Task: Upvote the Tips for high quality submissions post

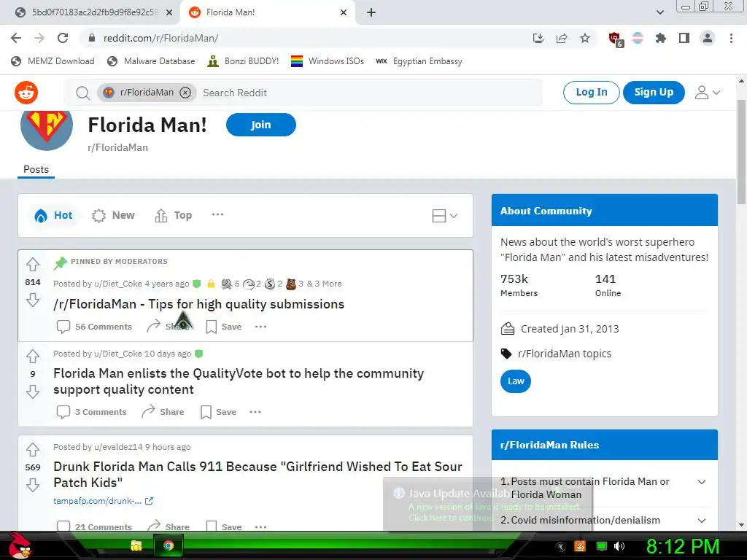Action: coord(32,264)
